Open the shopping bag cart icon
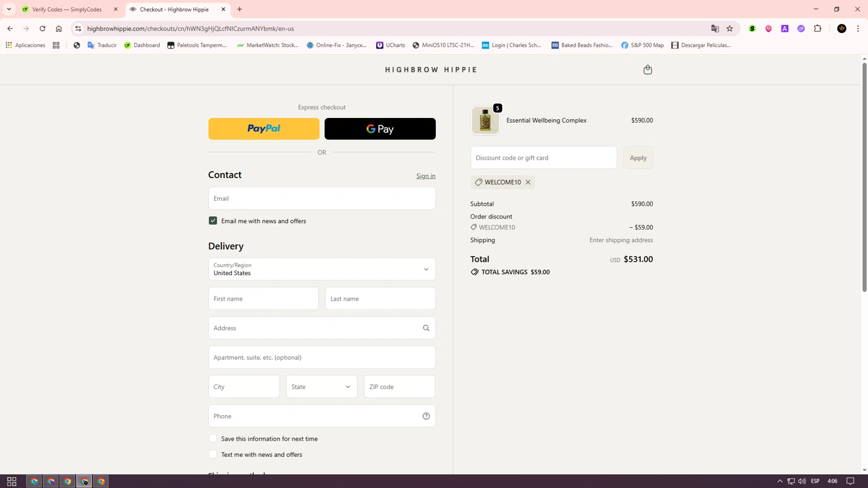The height and width of the screenshot is (488, 868). (648, 70)
